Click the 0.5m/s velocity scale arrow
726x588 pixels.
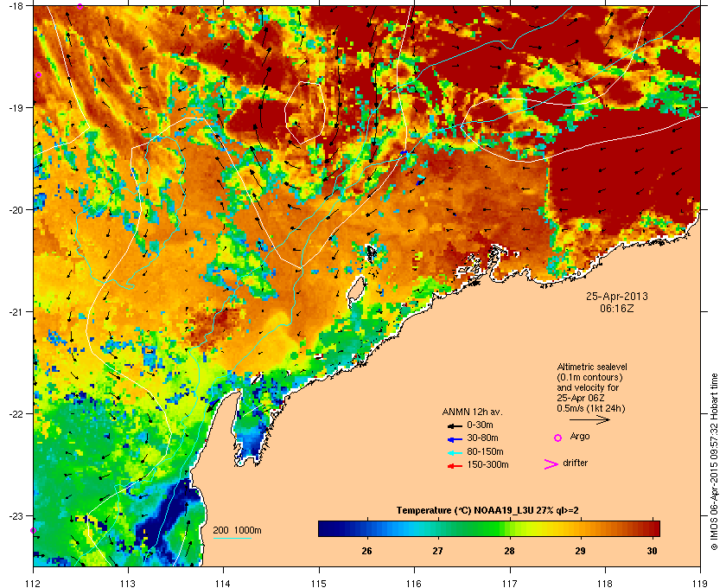[589, 419]
